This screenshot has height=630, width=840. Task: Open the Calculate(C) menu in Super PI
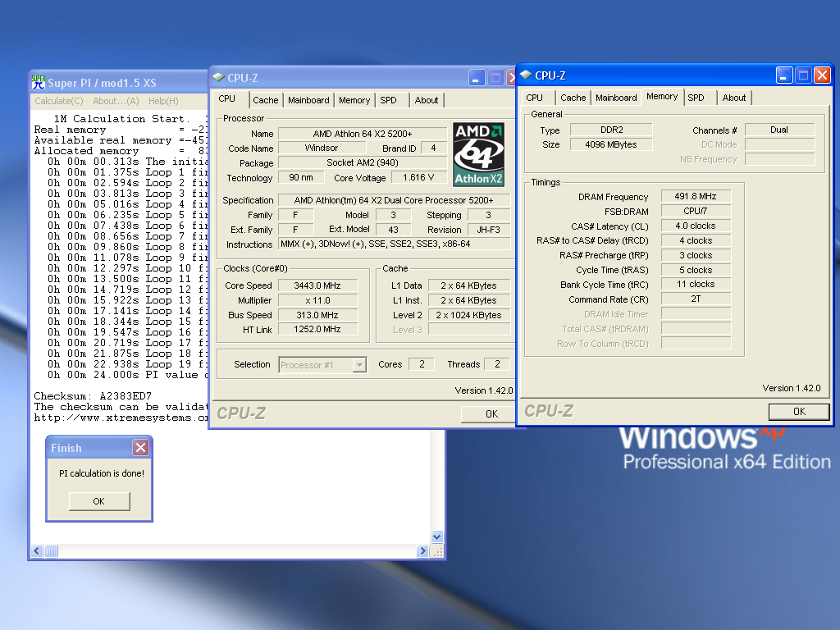click(x=59, y=101)
